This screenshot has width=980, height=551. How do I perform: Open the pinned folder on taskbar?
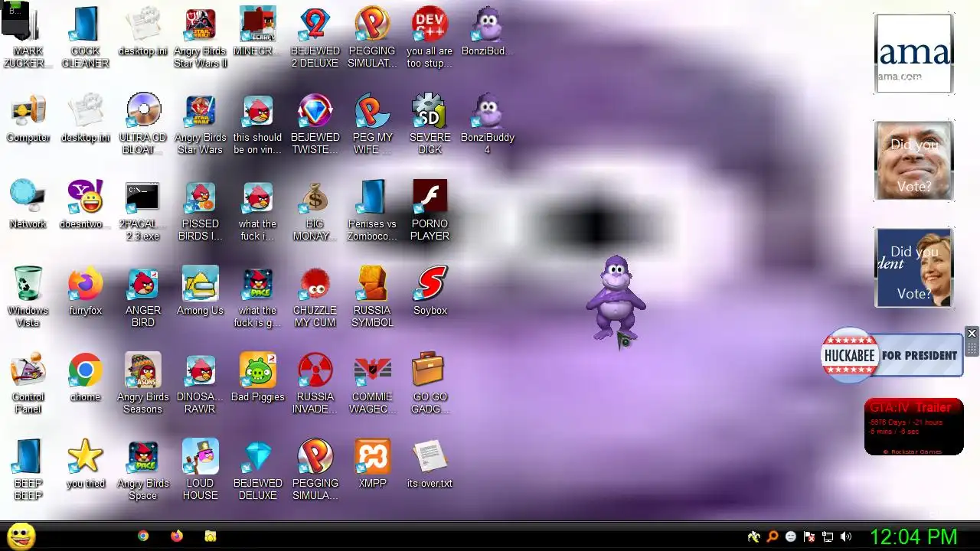(211, 536)
